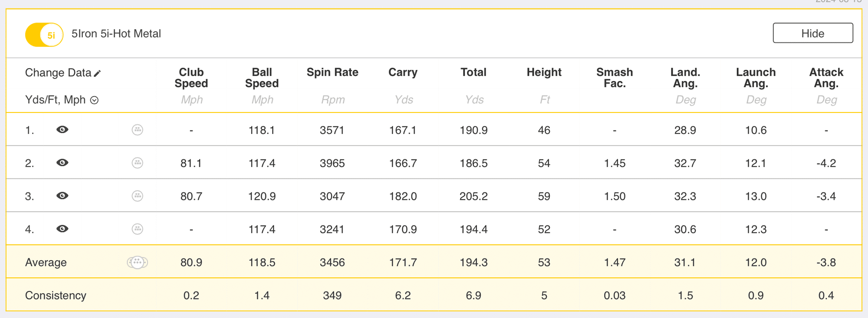Hide shot 1 with its eye icon
This screenshot has width=868, height=318.
point(62,129)
